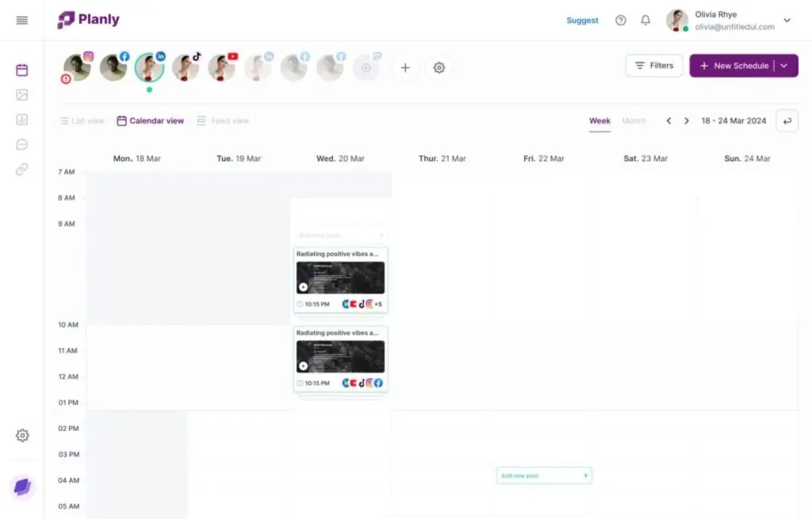812x519 pixels.
Task: Open the comments chat bubble sidebar icon
Action: coord(22,145)
